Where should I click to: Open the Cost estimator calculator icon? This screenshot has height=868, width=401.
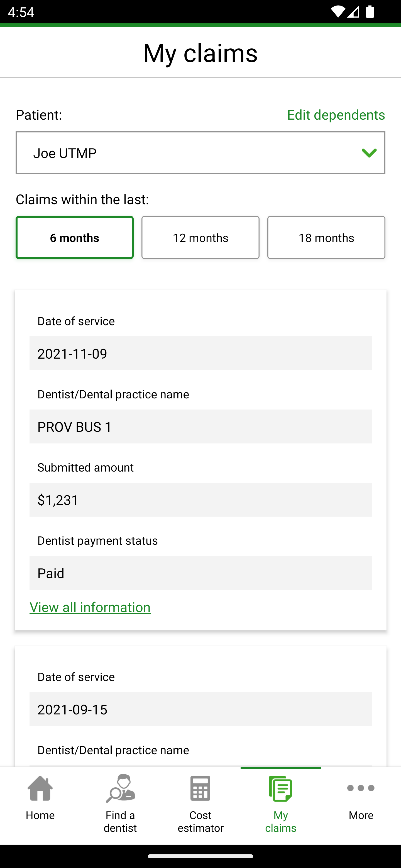(200, 788)
